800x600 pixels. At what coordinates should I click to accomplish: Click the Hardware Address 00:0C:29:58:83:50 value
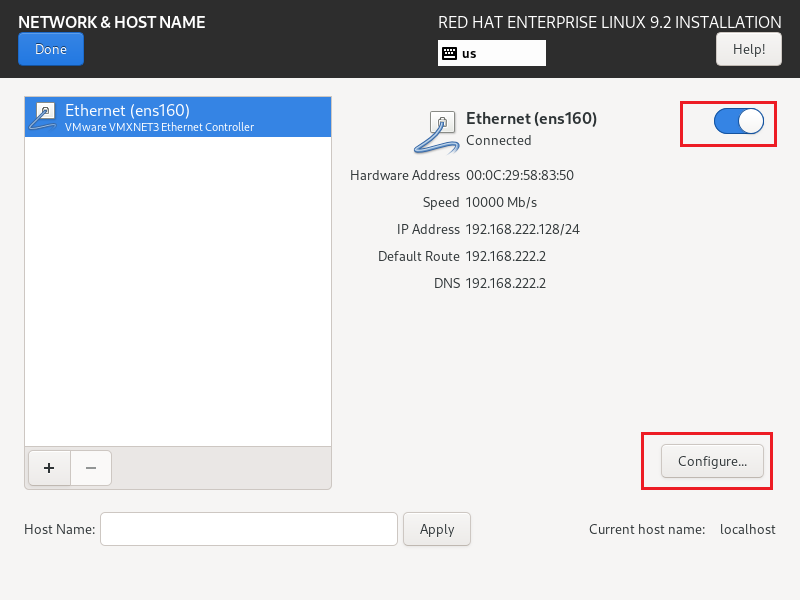point(520,176)
